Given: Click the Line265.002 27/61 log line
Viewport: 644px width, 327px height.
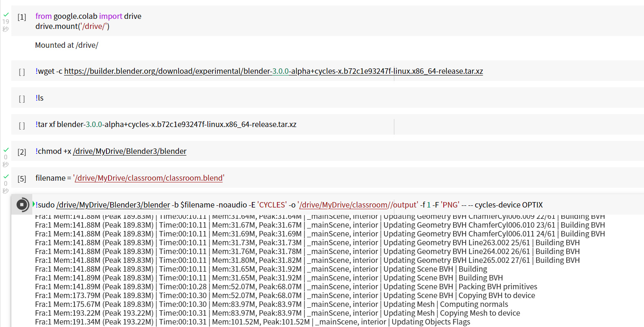Looking at the screenshot, I should [x=308, y=260].
